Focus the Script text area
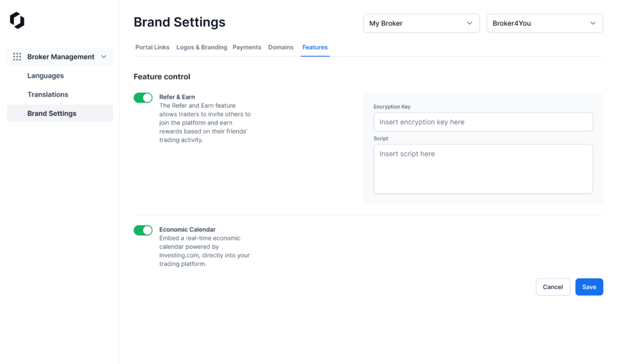The image size is (617, 364). point(483,169)
